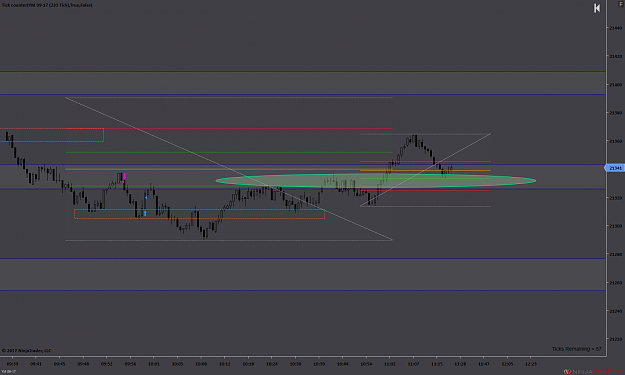Image resolution: width=625 pixels, height=375 pixels.
Task: Click the 21260 price axis label
Action: point(615,283)
